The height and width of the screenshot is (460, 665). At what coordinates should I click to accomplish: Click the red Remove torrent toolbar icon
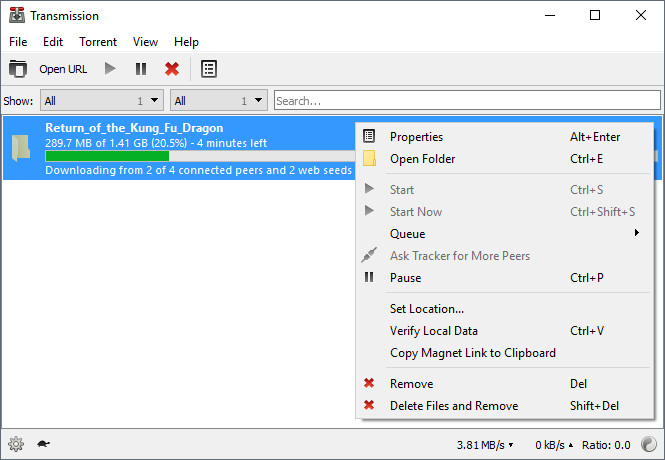pyautogui.click(x=172, y=69)
